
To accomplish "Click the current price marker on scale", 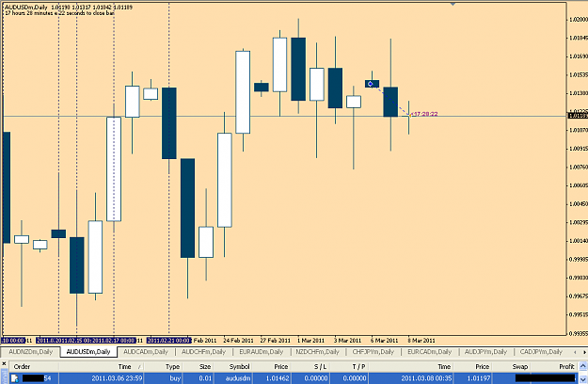I will pos(578,116).
